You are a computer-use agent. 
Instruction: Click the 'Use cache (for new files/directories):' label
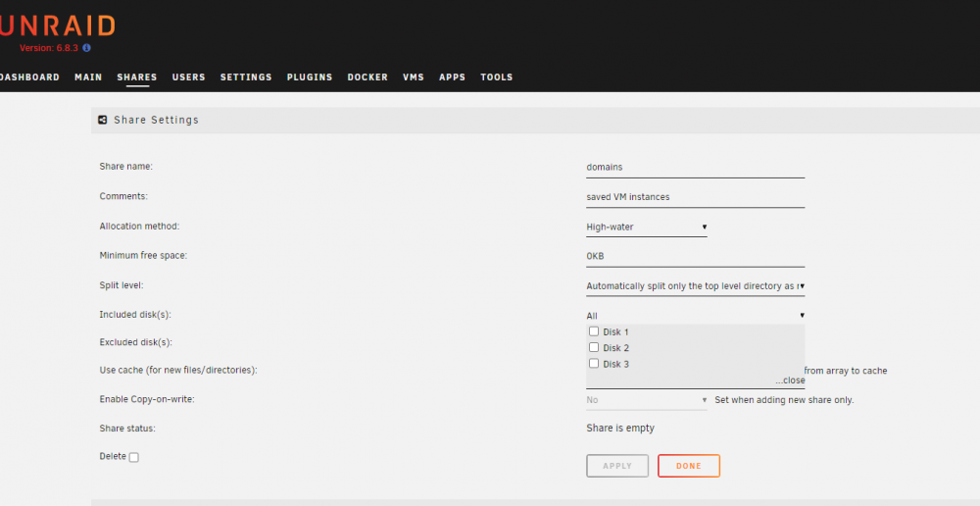click(178, 370)
